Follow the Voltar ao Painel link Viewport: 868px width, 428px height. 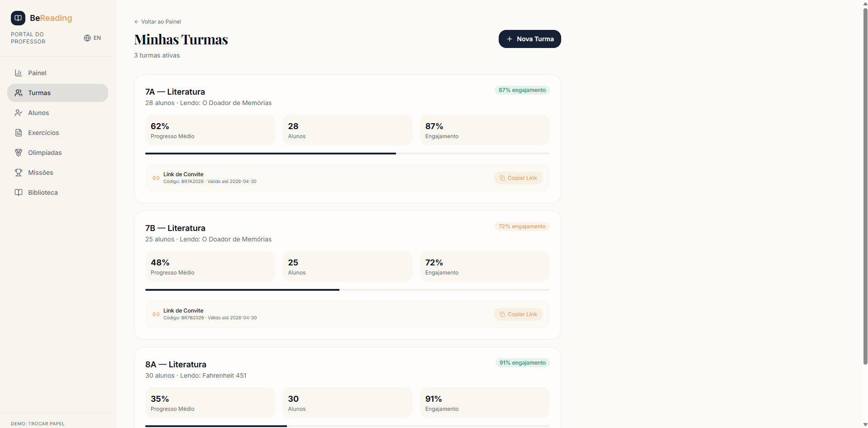pyautogui.click(x=157, y=22)
